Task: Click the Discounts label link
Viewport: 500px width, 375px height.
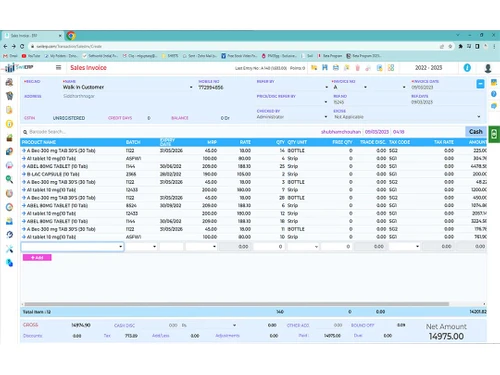Action: (x=33, y=336)
